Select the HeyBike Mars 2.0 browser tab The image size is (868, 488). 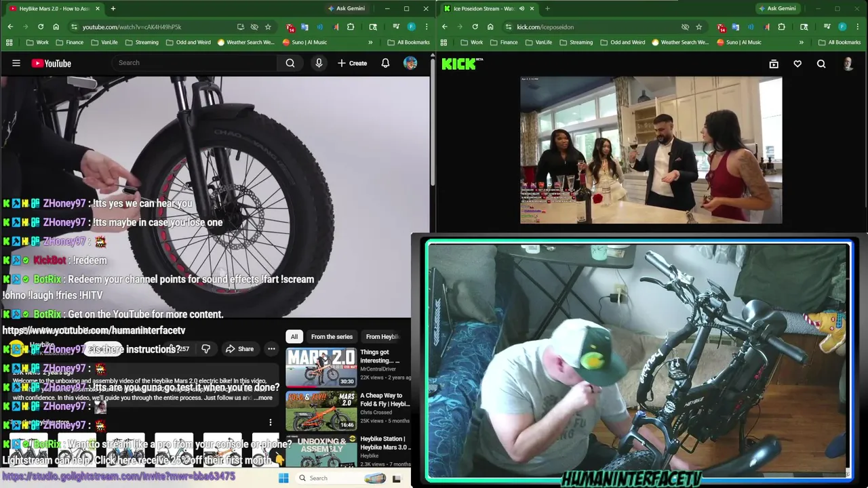click(54, 8)
